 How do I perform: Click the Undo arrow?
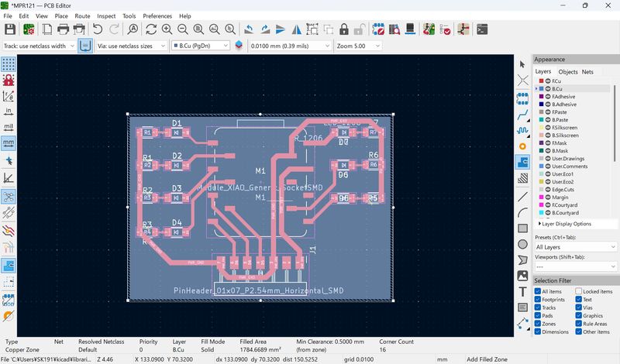(98, 29)
